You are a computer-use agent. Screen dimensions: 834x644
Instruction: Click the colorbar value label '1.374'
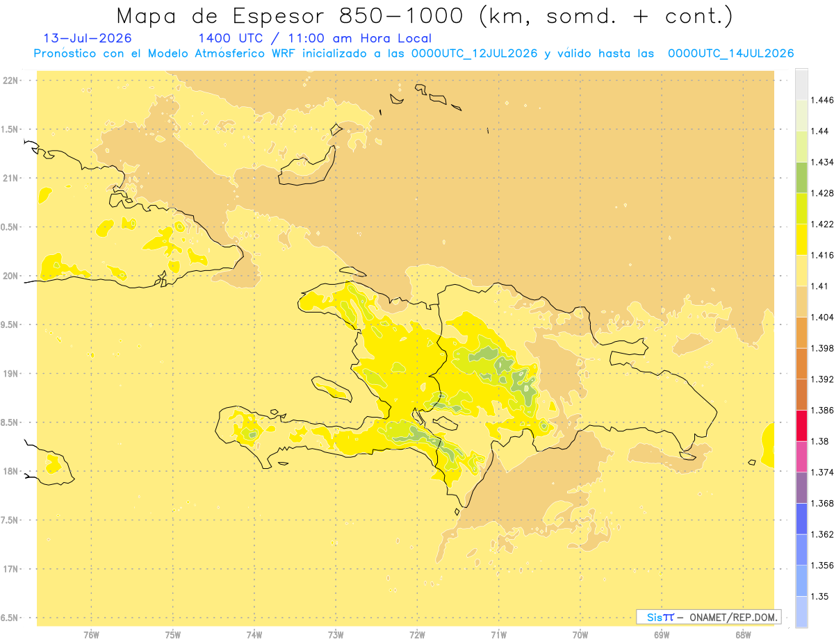[x=822, y=472]
